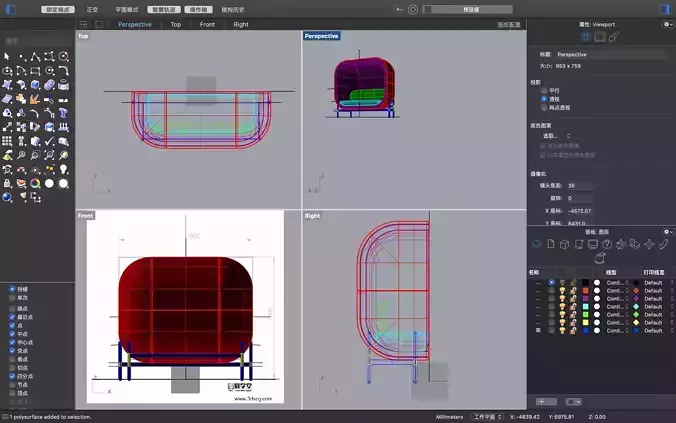The width and height of the screenshot is (676, 423).
Task: Open the 工作平面 dropdown in status bar
Action: click(487, 417)
